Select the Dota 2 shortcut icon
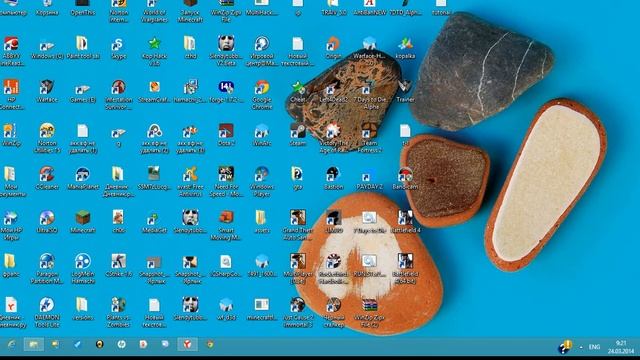This screenshot has width=640, height=360. pyautogui.click(x=226, y=135)
